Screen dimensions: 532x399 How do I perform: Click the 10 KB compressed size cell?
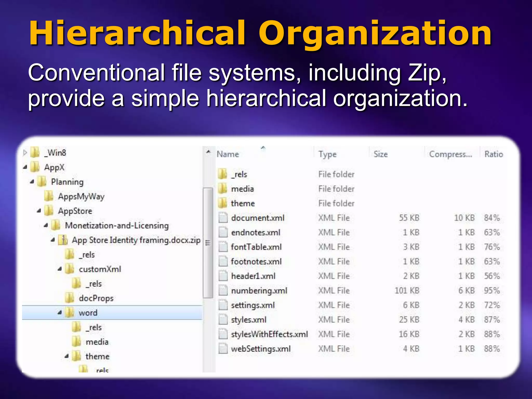click(464, 218)
